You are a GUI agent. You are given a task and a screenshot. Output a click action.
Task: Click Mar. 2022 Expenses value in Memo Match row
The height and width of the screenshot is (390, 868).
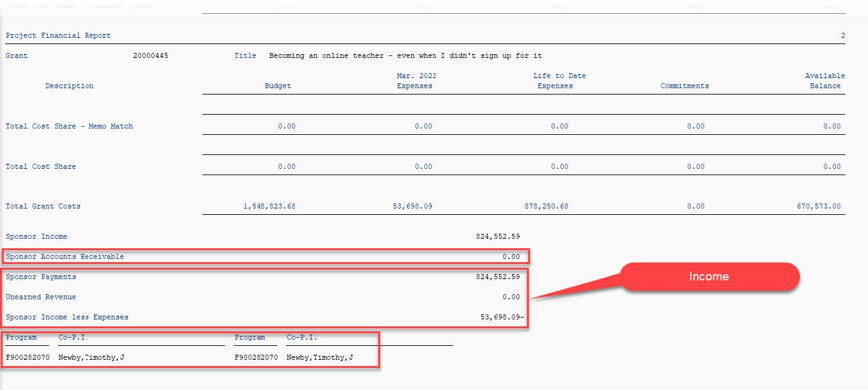click(x=424, y=126)
